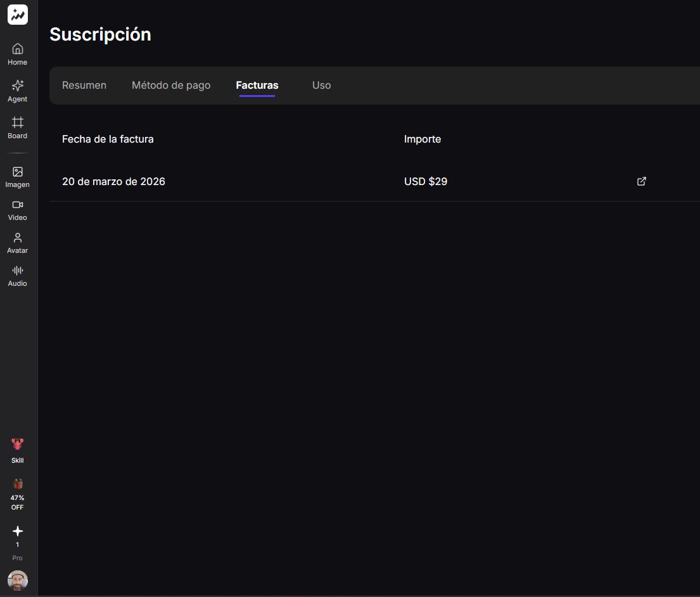Open invoice of 20 de marzo externally

click(642, 181)
